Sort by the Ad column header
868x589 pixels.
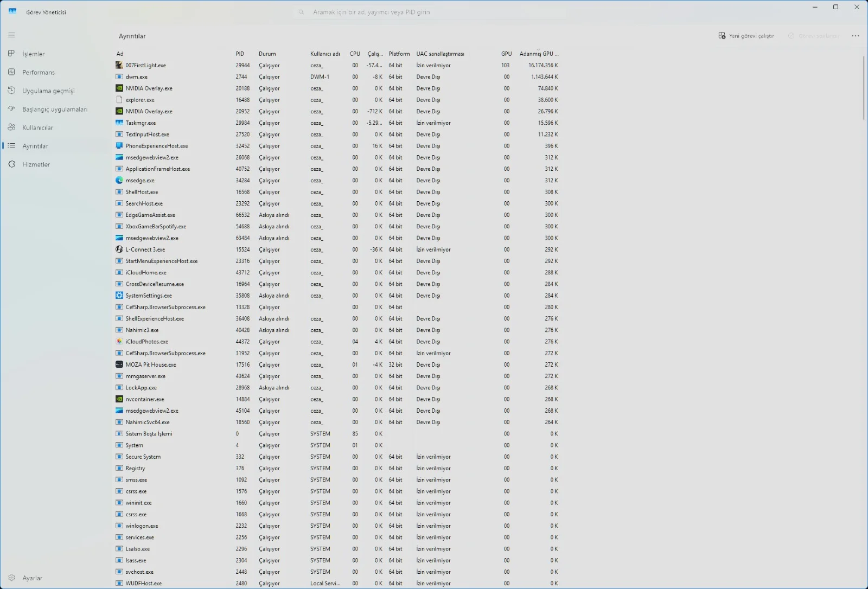(120, 54)
